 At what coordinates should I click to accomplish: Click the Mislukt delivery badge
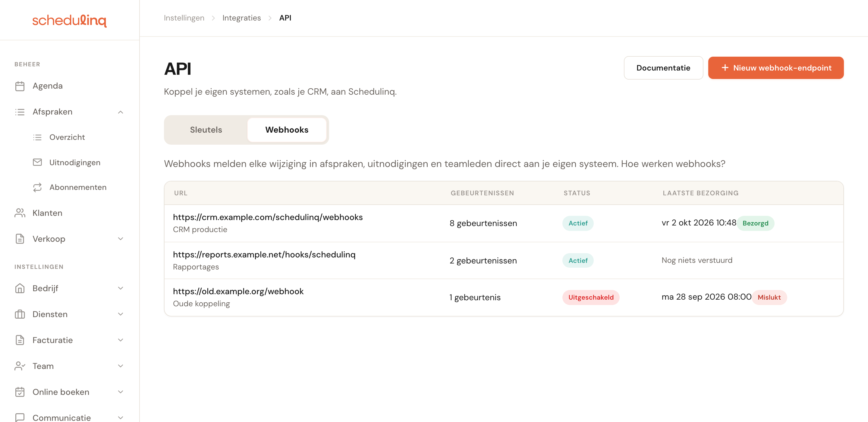769,297
